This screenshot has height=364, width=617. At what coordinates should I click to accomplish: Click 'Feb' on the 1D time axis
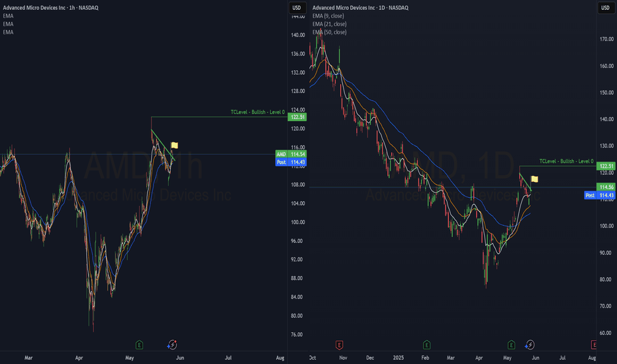425,357
